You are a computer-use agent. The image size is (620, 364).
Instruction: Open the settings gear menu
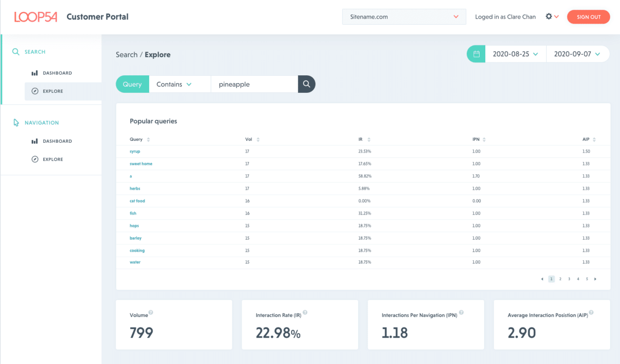pyautogui.click(x=549, y=16)
